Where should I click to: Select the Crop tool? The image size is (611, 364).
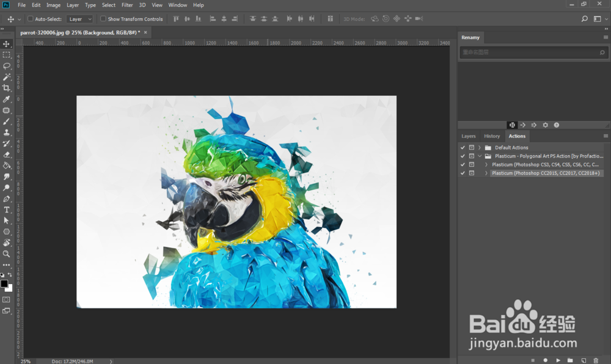6,88
